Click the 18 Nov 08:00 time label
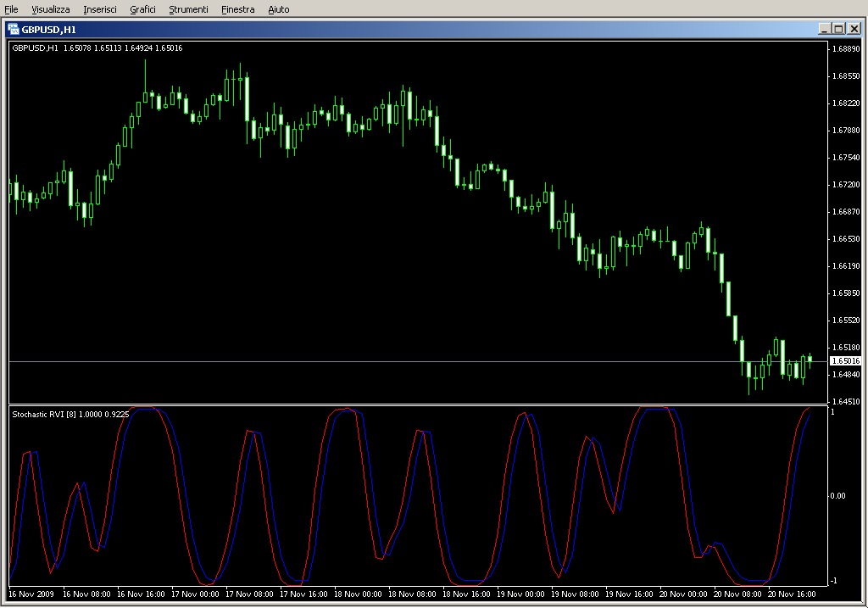 coord(412,594)
